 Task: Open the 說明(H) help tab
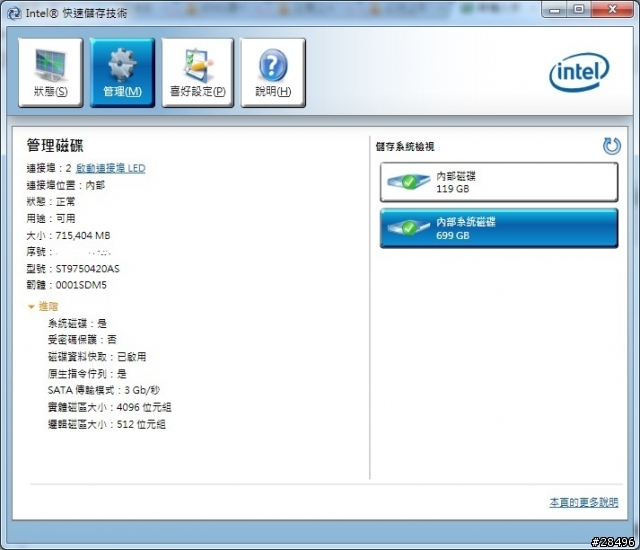pyautogui.click(x=273, y=73)
